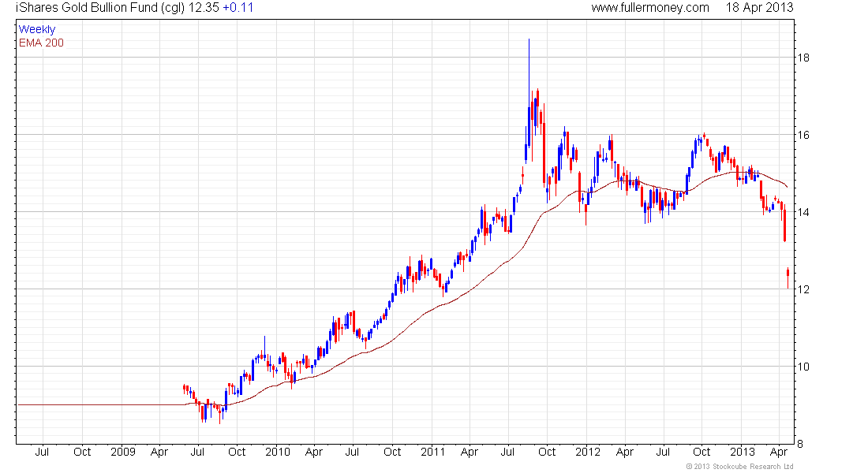Click the 18 Apr 2013 date

[759, 8]
